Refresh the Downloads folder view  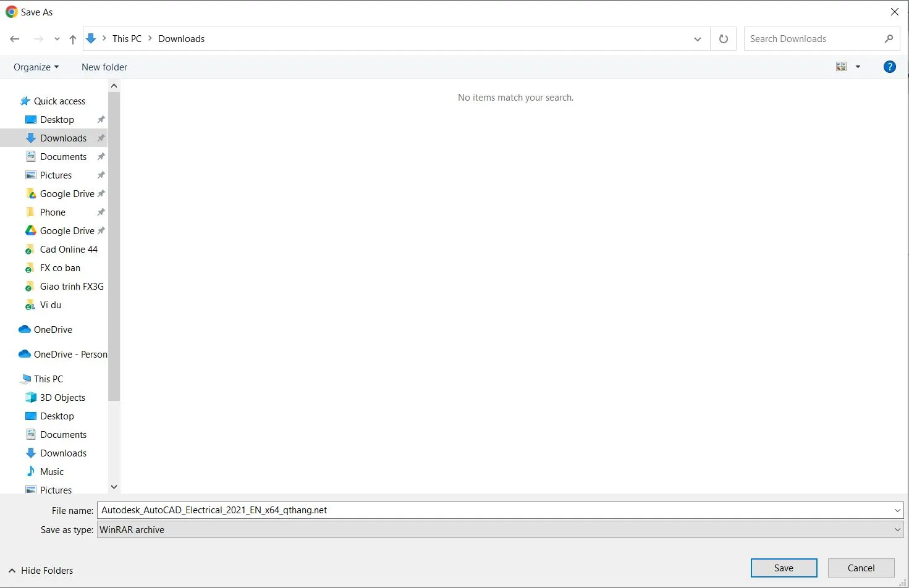(723, 39)
